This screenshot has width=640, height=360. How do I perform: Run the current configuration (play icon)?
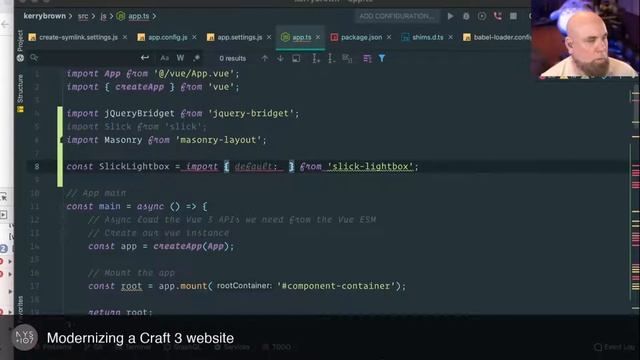(x=450, y=16)
